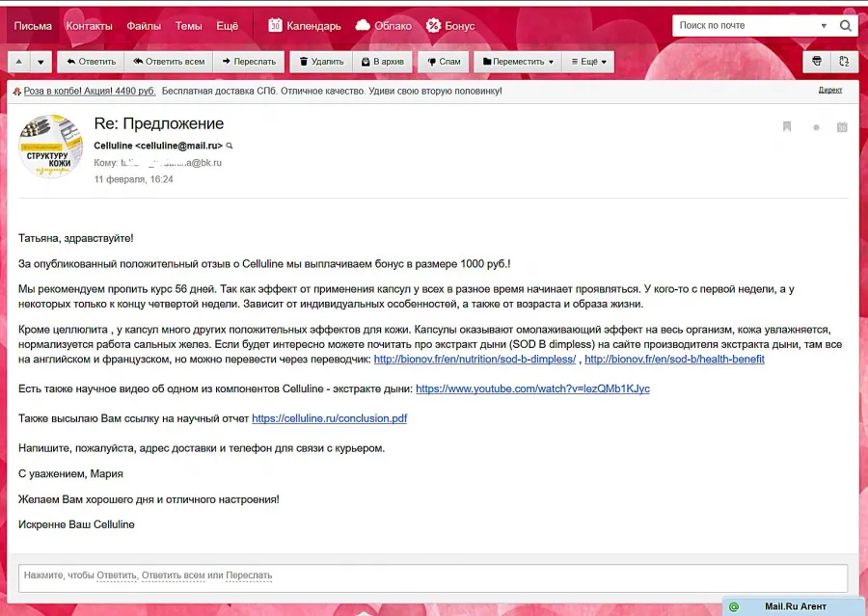Image resolution: width=868 pixels, height=616 pixels.
Task: Open the YouTube video link
Action: [532, 388]
